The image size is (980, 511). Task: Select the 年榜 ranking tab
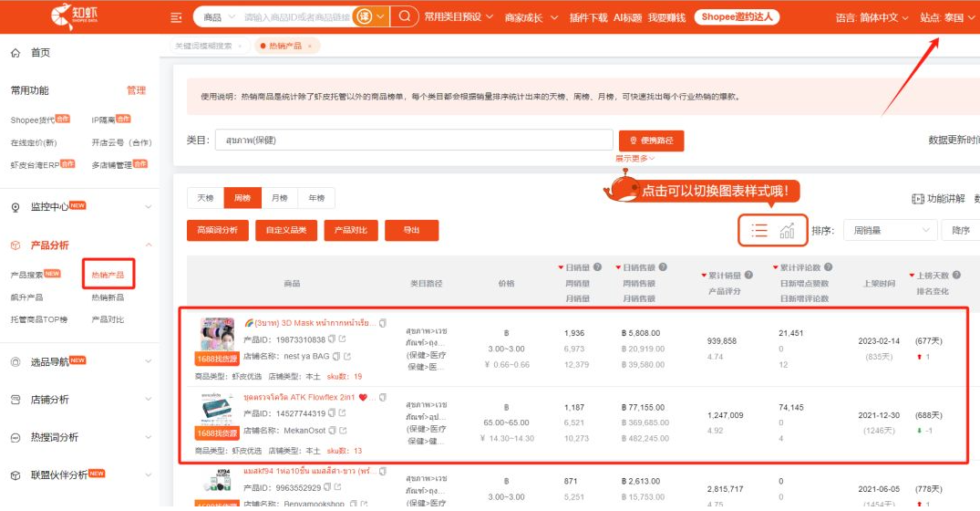tap(316, 198)
